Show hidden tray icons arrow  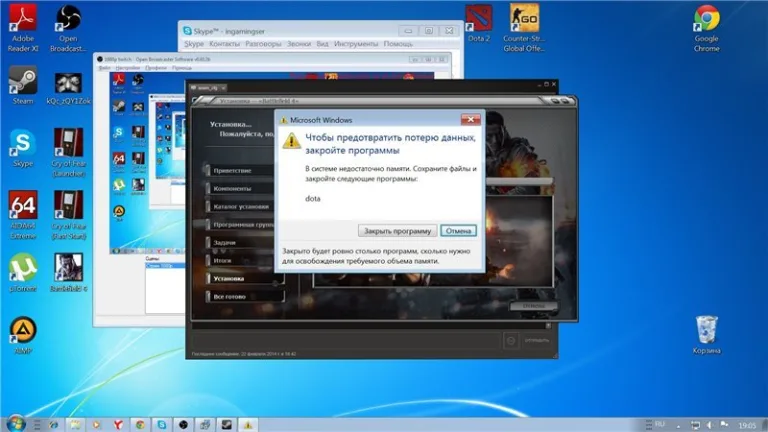(678, 426)
